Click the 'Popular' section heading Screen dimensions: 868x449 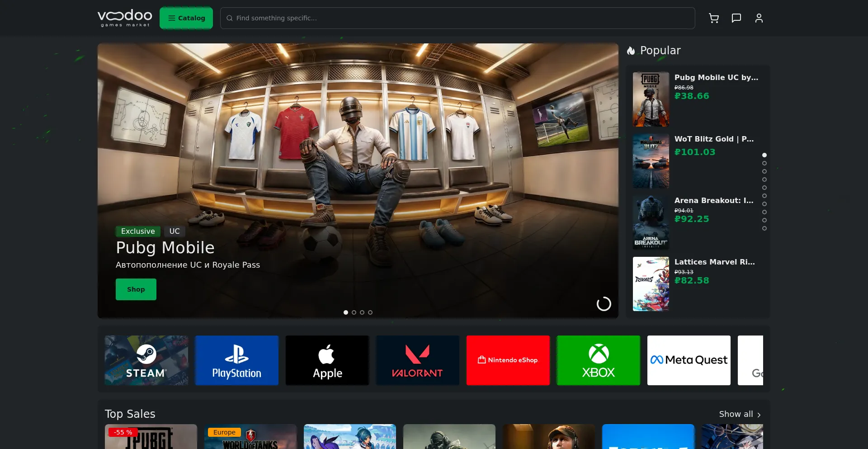[x=660, y=51]
